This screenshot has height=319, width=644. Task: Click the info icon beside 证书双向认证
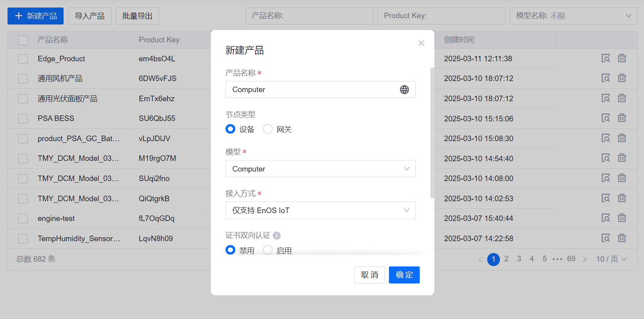coord(277,236)
